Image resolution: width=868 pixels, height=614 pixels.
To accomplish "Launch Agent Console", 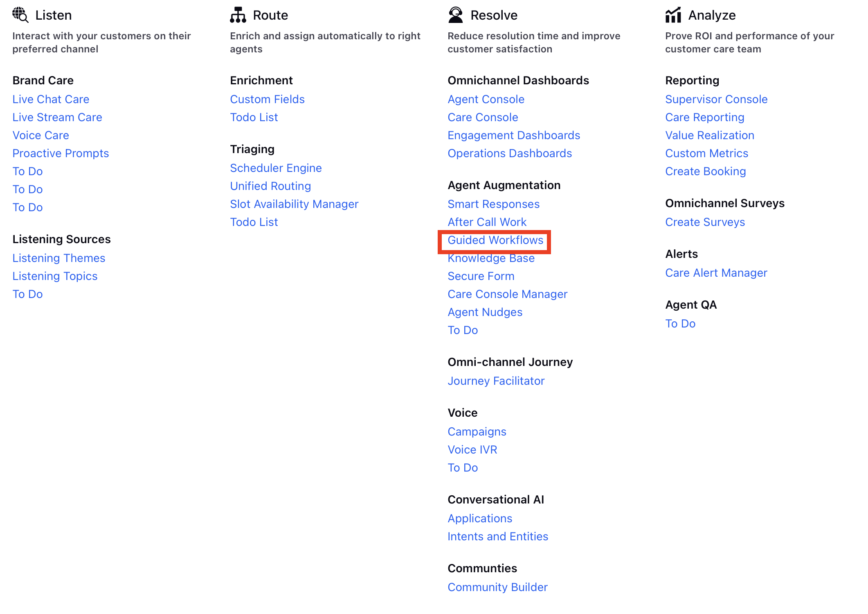I will [486, 99].
